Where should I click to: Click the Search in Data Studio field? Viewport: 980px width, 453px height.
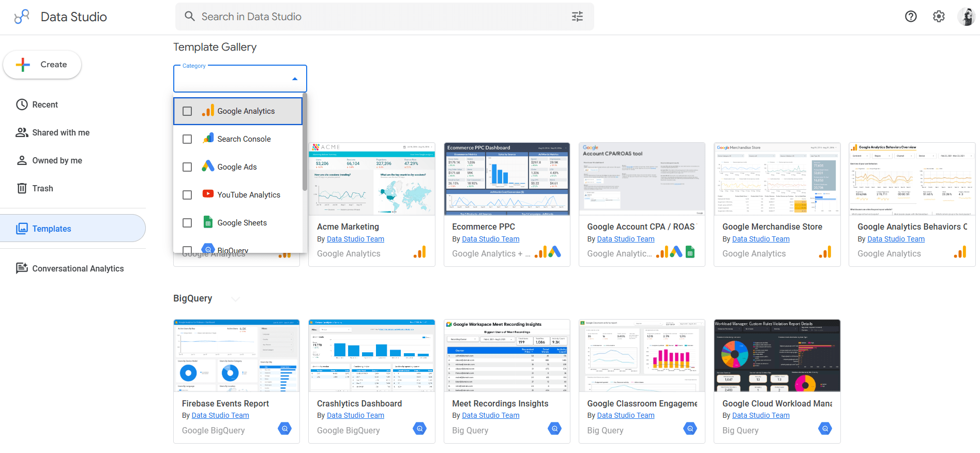point(384,17)
